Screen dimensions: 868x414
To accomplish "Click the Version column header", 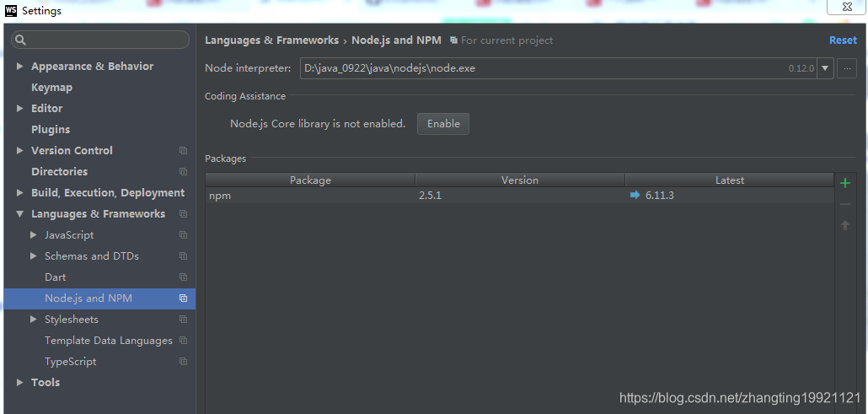I will pos(520,180).
